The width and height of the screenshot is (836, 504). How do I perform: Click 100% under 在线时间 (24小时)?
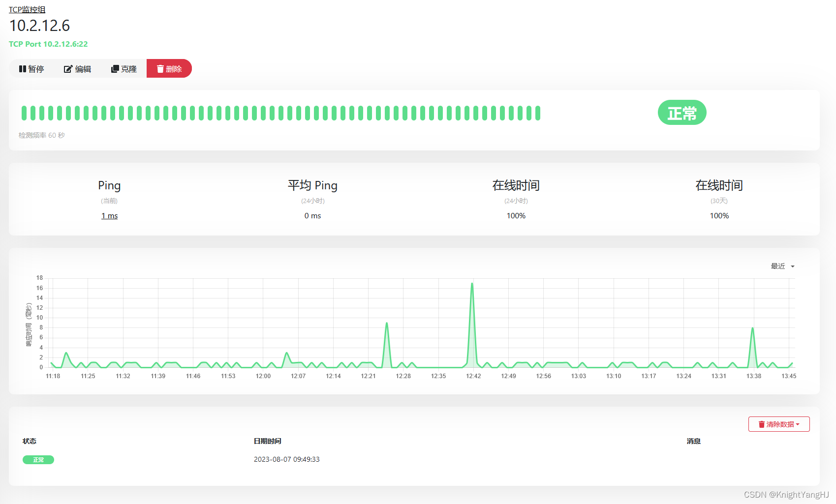click(x=516, y=215)
